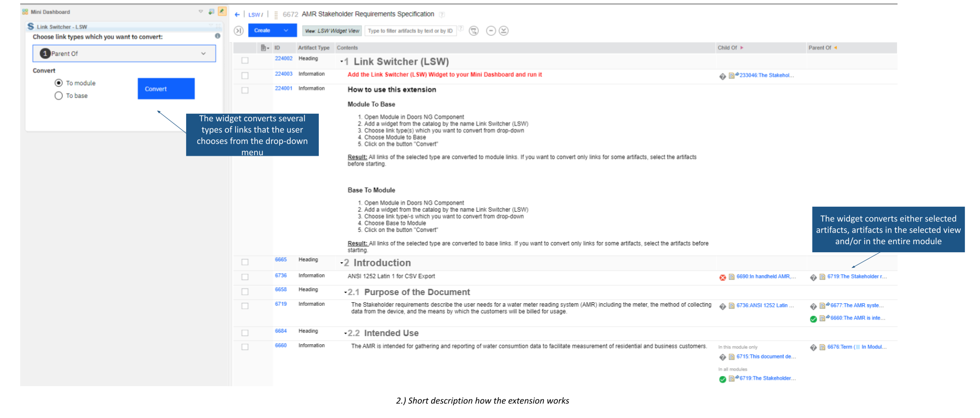Click the red X status icon beside 6690

[722, 277]
